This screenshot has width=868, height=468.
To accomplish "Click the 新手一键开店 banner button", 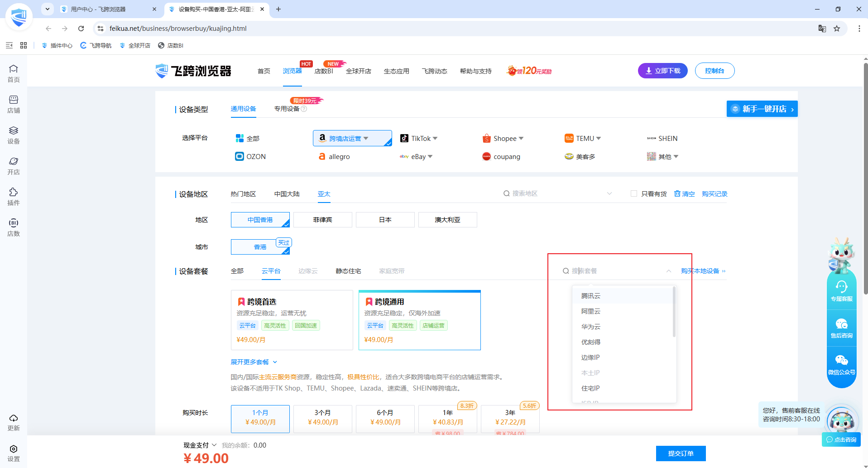I will point(762,109).
